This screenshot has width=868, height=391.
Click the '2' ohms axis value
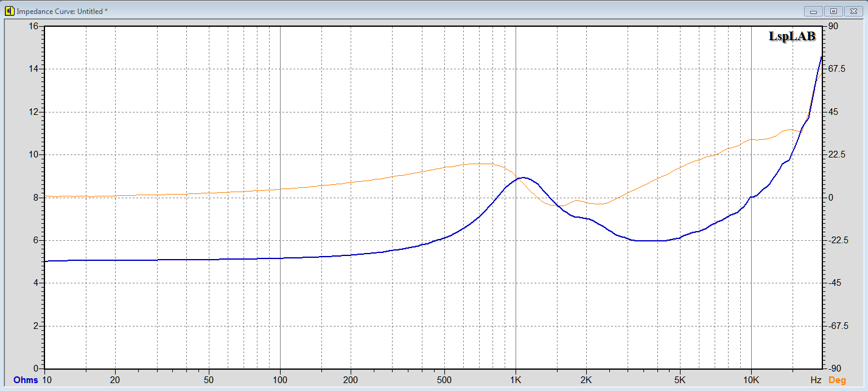coord(36,326)
